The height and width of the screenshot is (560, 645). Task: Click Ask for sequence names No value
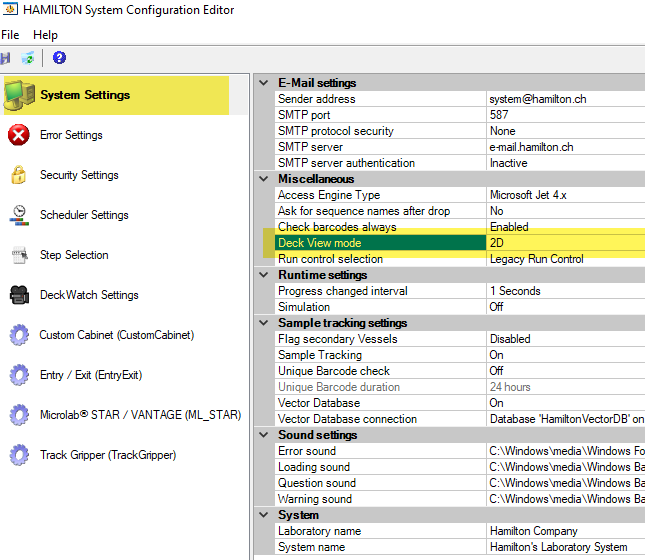click(497, 211)
